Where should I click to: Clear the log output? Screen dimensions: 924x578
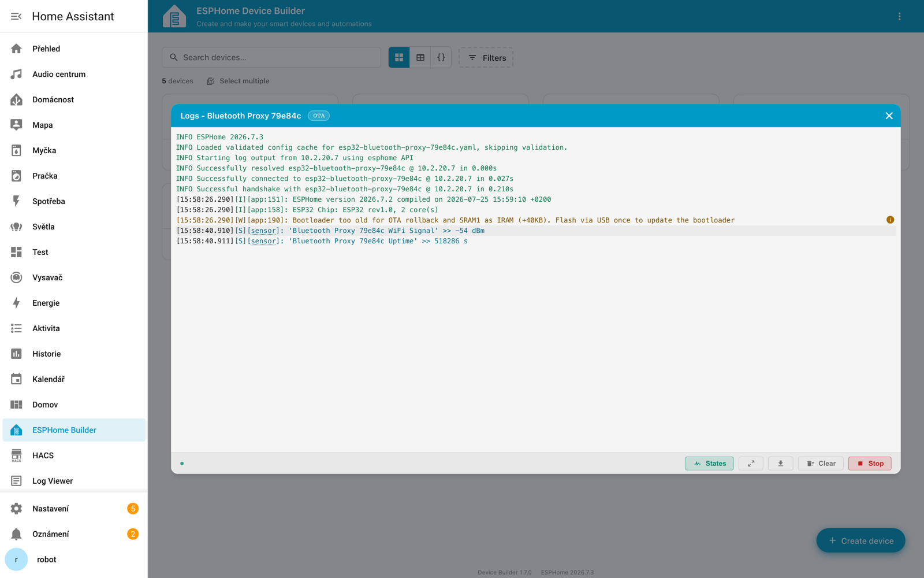[x=821, y=464]
